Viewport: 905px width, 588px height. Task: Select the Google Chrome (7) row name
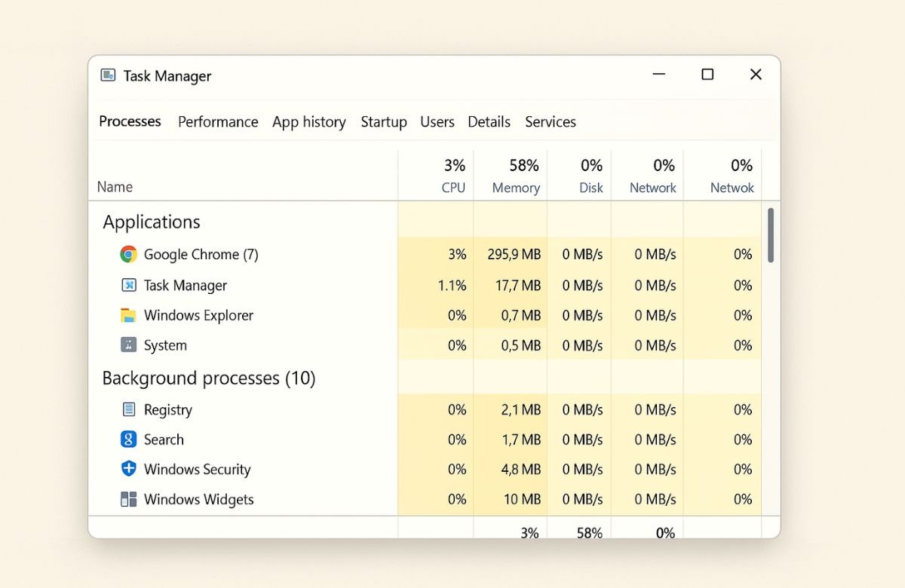click(x=201, y=255)
